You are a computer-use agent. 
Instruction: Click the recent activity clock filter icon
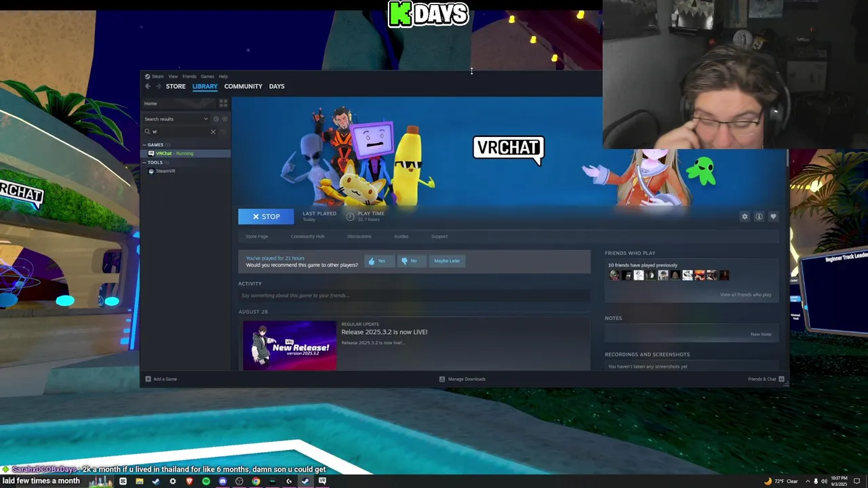[x=216, y=119]
